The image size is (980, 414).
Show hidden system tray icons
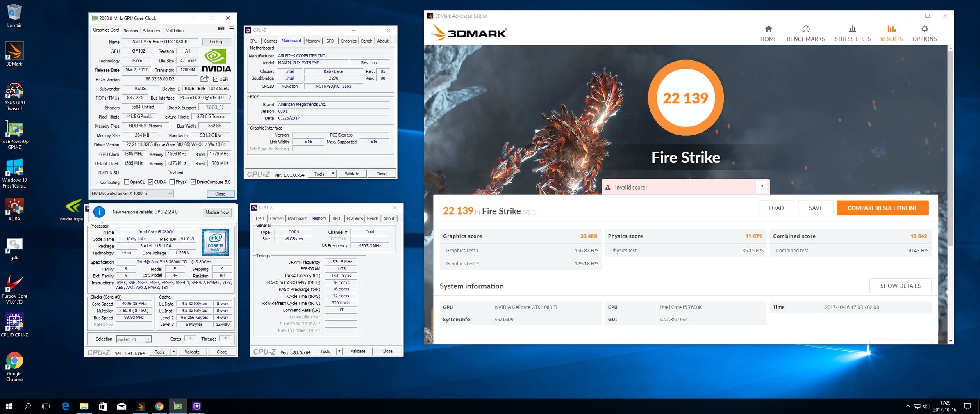point(907,406)
